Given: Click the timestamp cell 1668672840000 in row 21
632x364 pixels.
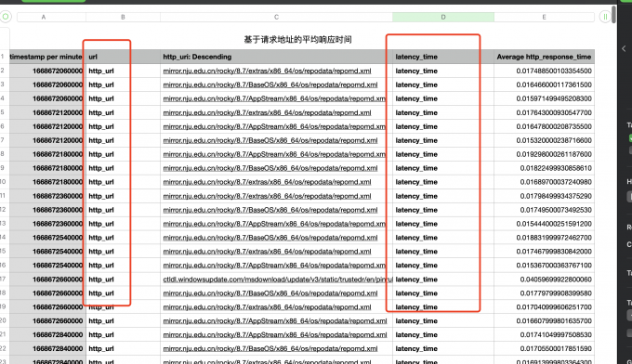Looking at the screenshot, I should [x=47, y=334].
